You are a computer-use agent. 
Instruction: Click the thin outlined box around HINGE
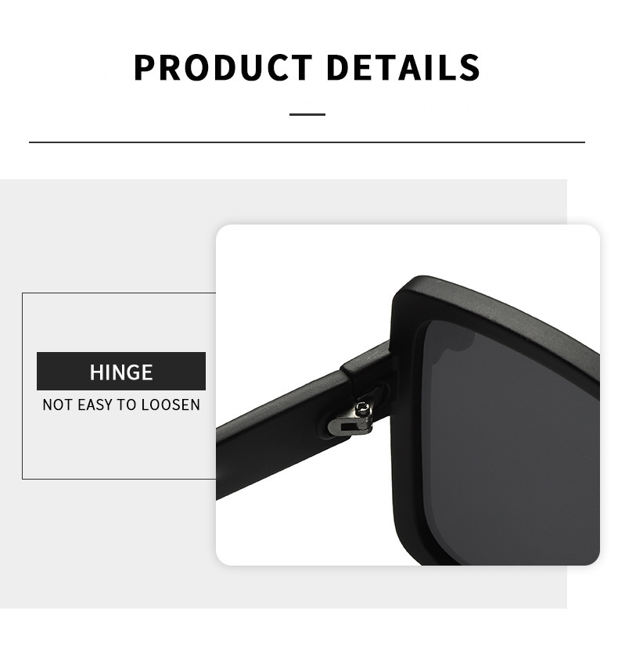tap(119, 386)
